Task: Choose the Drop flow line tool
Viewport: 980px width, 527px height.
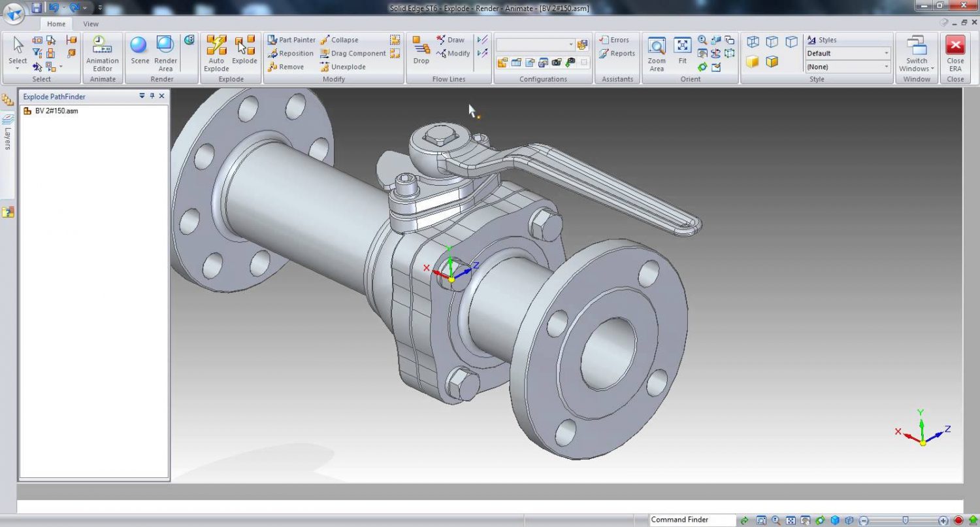Action: click(421, 50)
